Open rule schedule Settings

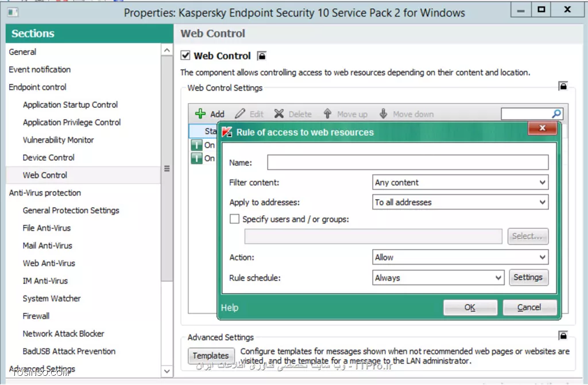coord(528,277)
